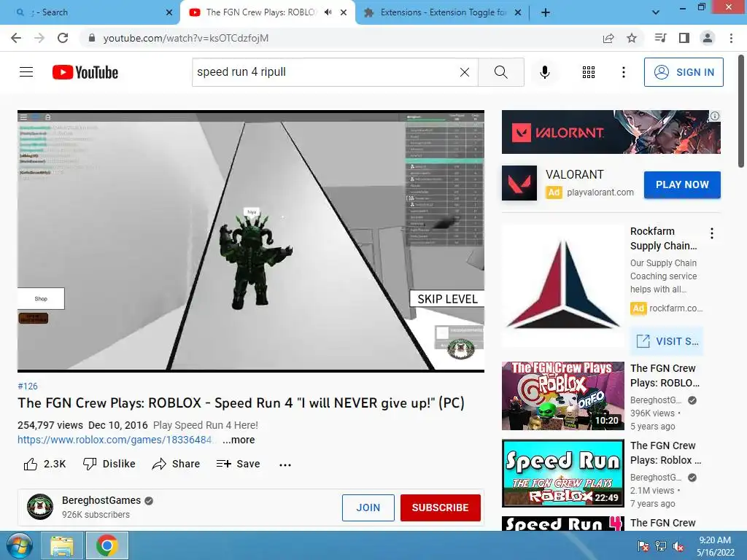Screen dimensions: 747x560
Task: Share the video via Share button
Action: (x=176, y=464)
